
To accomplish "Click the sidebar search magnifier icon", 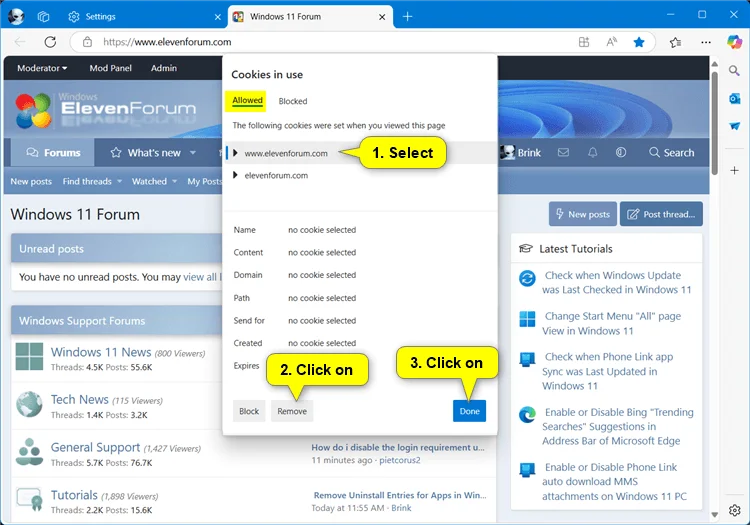I will pos(734,71).
